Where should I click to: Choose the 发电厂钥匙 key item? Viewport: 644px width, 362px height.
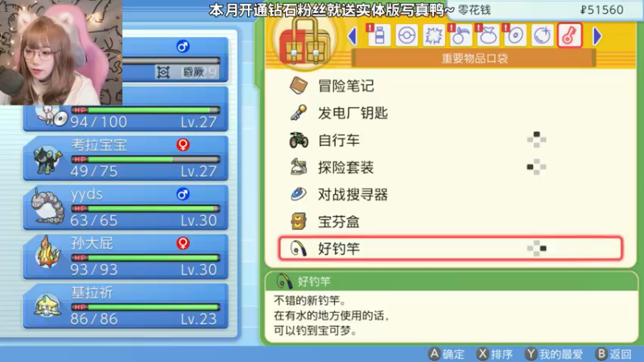[x=451, y=113]
